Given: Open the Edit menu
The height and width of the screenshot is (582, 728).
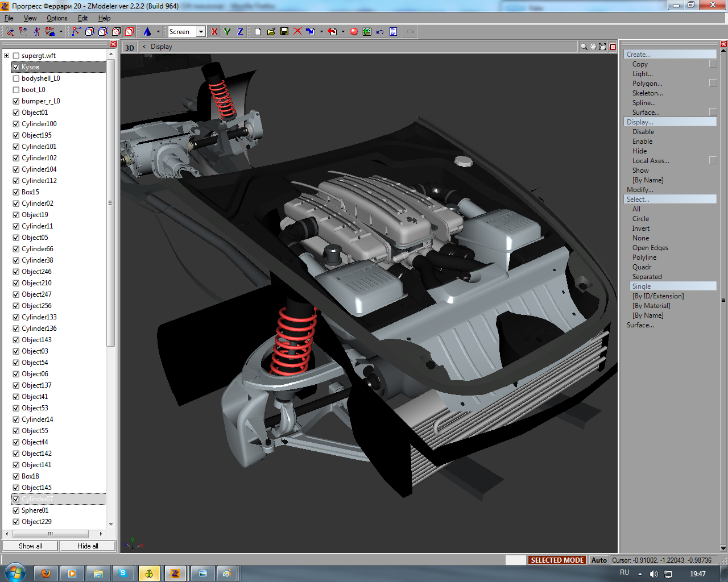Looking at the screenshot, I should click(82, 18).
